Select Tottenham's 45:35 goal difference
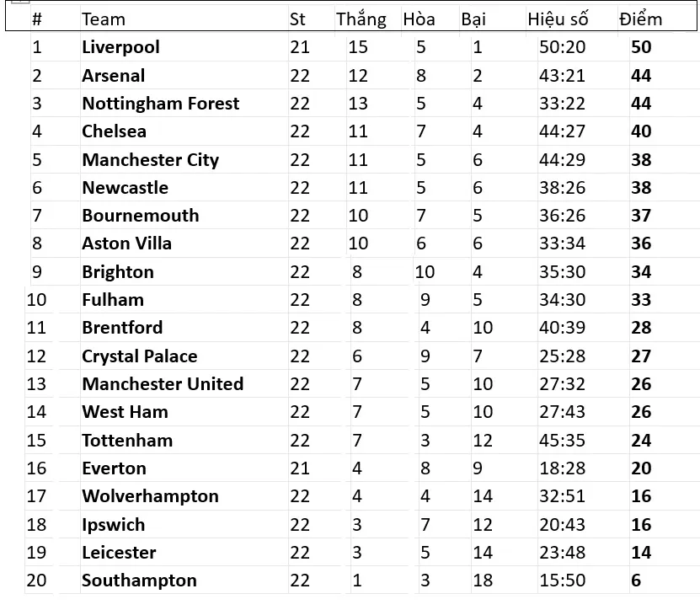The height and width of the screenshot is (610, 700). (x=562, y=441)
